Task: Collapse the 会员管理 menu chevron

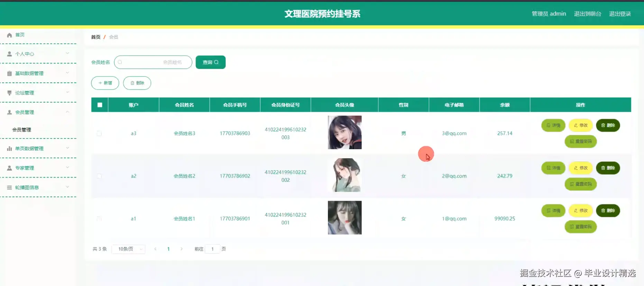Action: click(67, 112)
